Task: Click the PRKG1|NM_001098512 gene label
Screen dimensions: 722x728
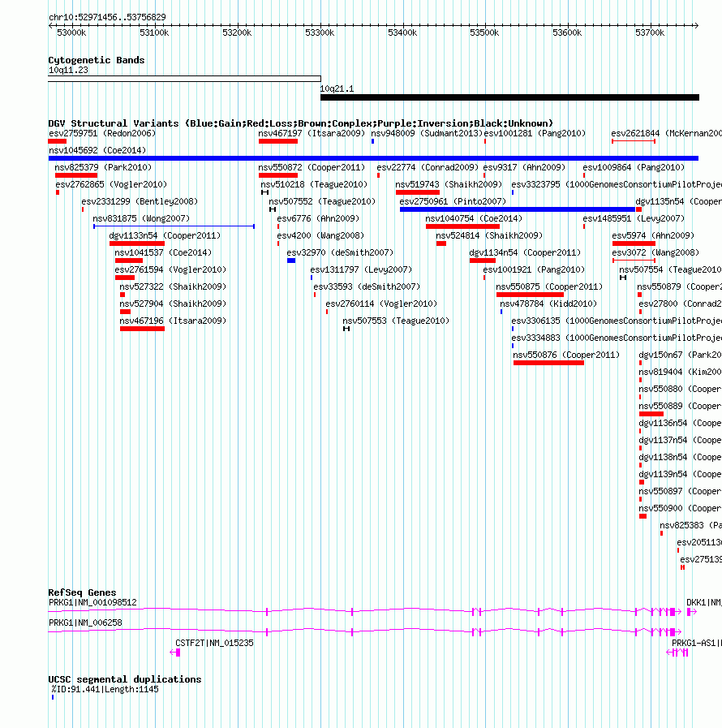Action: tap(92, 602)
